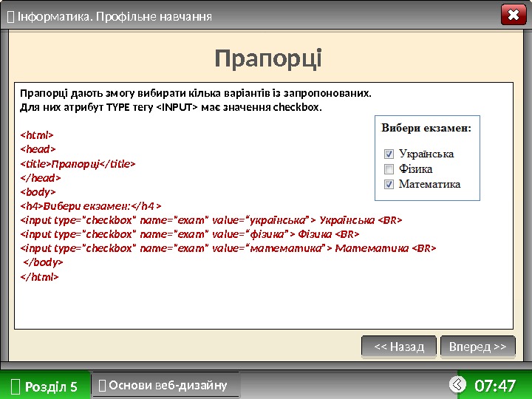Click the 07:47 timer display
Viewport: 532px width, 399px height.
[x=495, y=386]
